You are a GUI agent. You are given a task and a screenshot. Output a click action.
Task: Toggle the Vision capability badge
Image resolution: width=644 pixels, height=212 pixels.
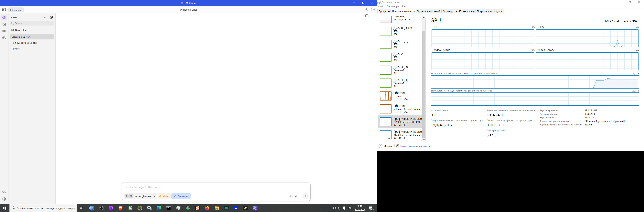(x=164, y=196)
